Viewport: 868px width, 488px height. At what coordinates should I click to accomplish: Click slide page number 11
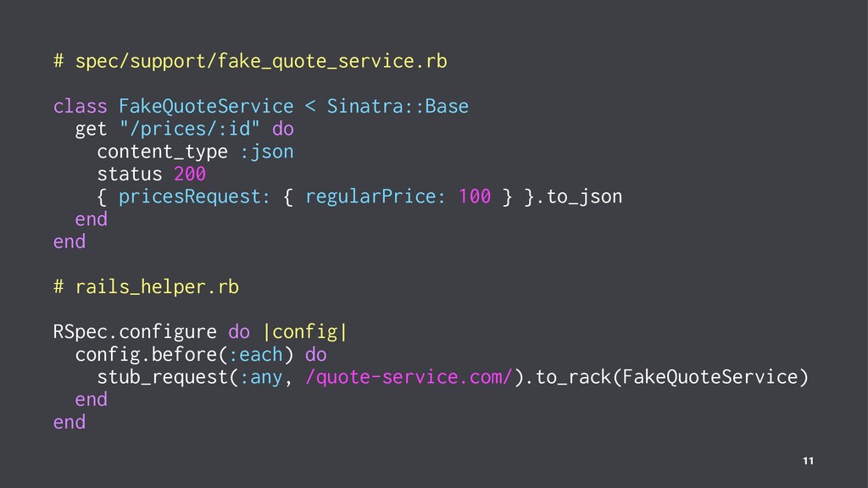click(807, 461)
